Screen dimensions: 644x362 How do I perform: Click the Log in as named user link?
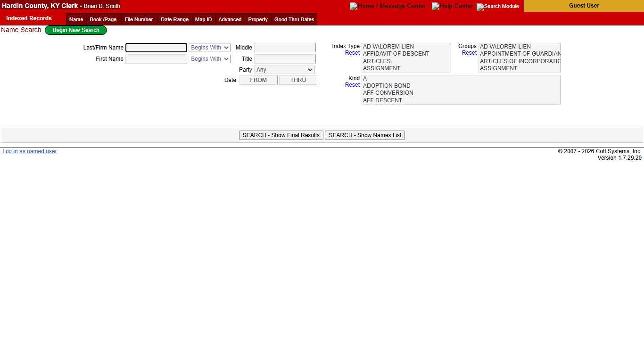29,151
